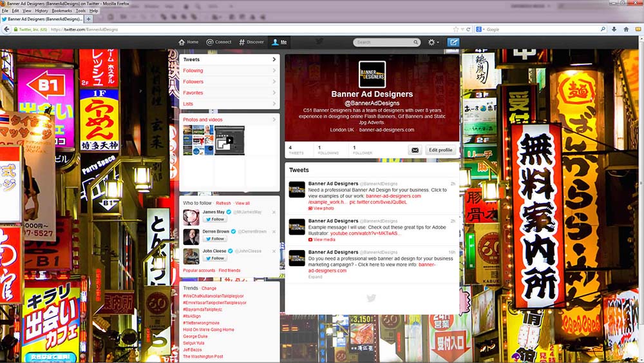Open The Washington Post trend
This screenshot has width=644, height=363.
203,357
